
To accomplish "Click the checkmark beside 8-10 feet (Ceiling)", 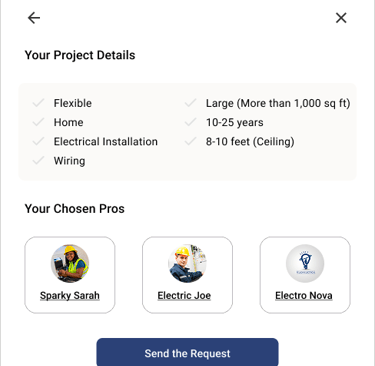I will [191, 141].
